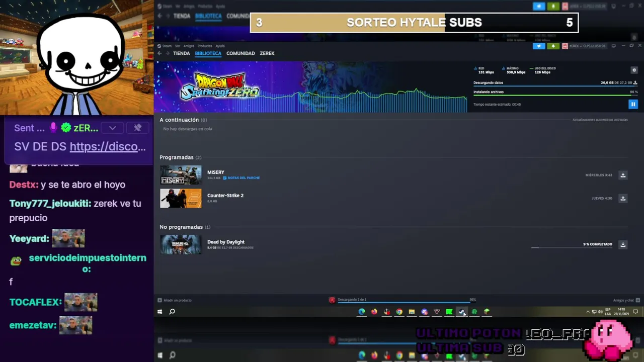Open the Amigos menu
Viewport: 644px width, 362px height.
point(189,46)
